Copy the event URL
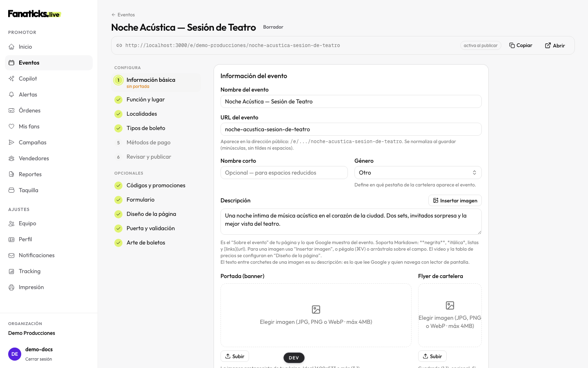Screen dimensions: 588x368 point(521,45)
